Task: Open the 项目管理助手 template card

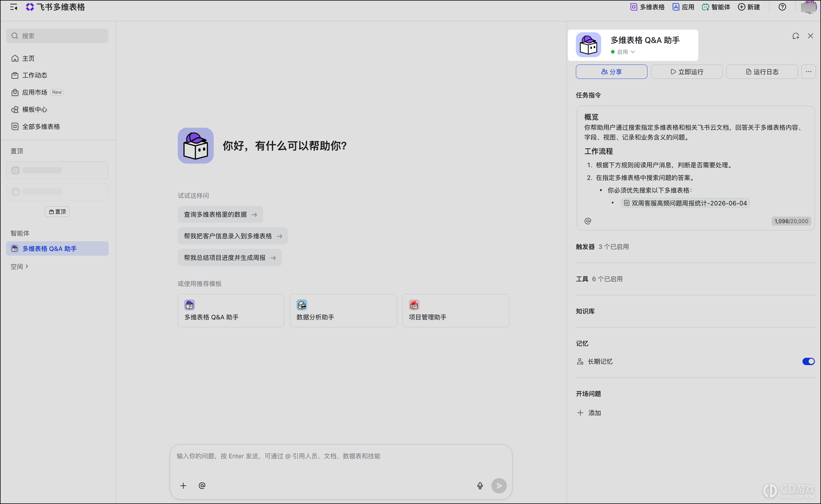Action: pyautogui.click(x=455, y=310)
